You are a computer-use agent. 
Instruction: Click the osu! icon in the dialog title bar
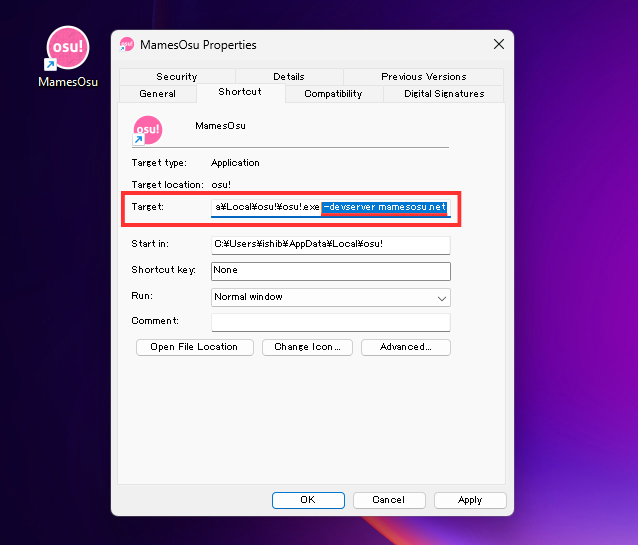point(127,44)
